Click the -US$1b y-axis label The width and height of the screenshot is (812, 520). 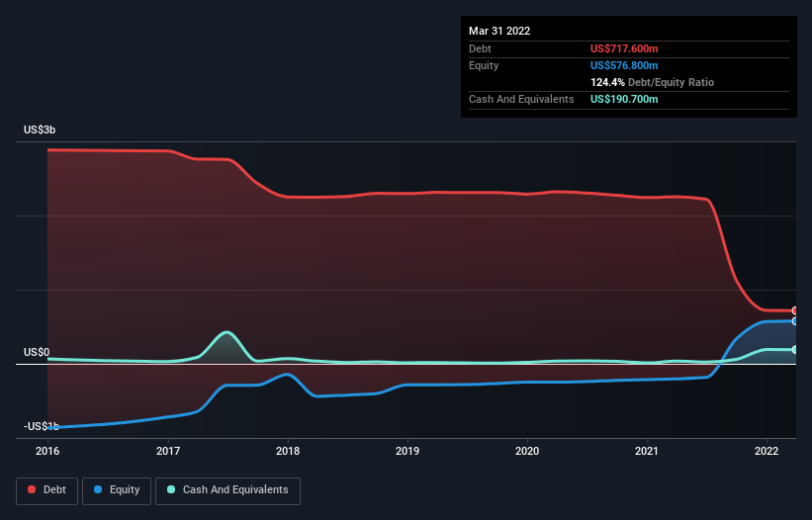(42, 426)
